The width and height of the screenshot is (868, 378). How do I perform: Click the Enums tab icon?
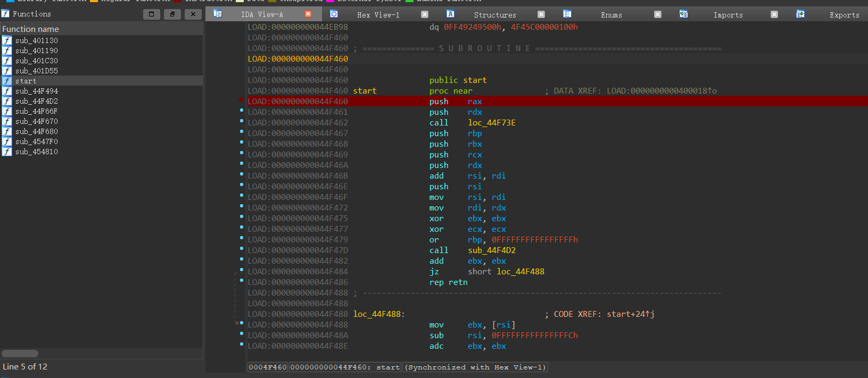point(567,14)
